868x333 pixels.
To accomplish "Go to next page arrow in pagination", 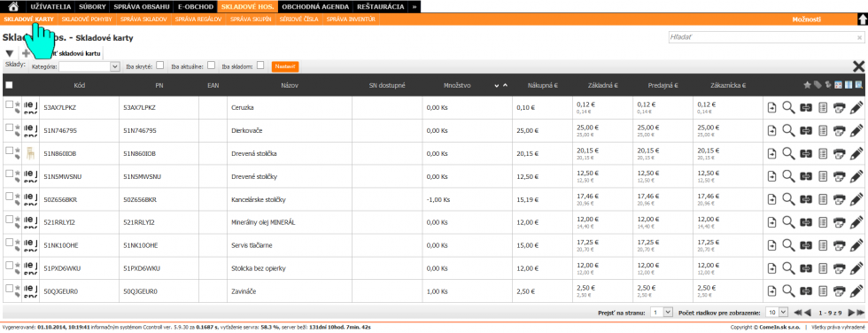I will (x=852, y=313).
